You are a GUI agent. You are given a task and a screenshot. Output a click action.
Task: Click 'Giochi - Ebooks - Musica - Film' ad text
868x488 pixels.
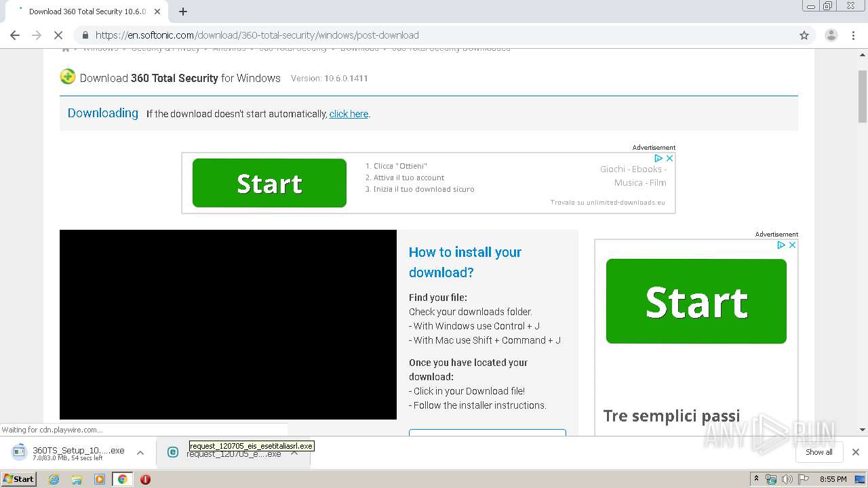[633, 176]
